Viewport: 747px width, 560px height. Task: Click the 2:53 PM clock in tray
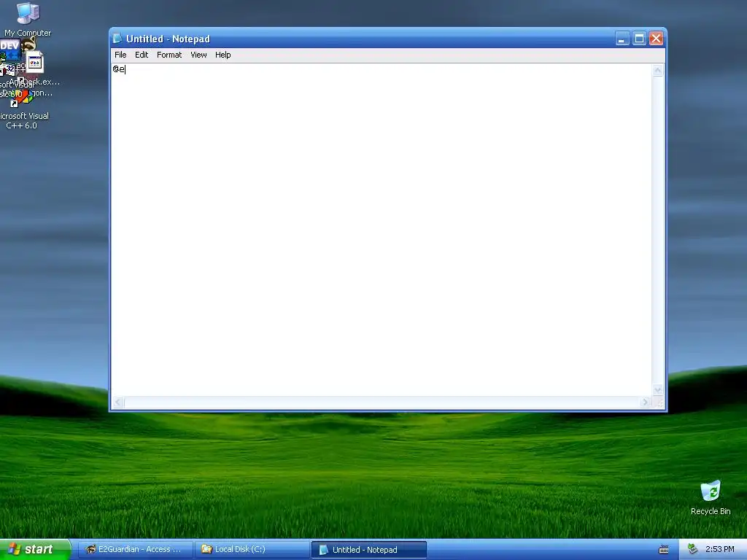719,549
